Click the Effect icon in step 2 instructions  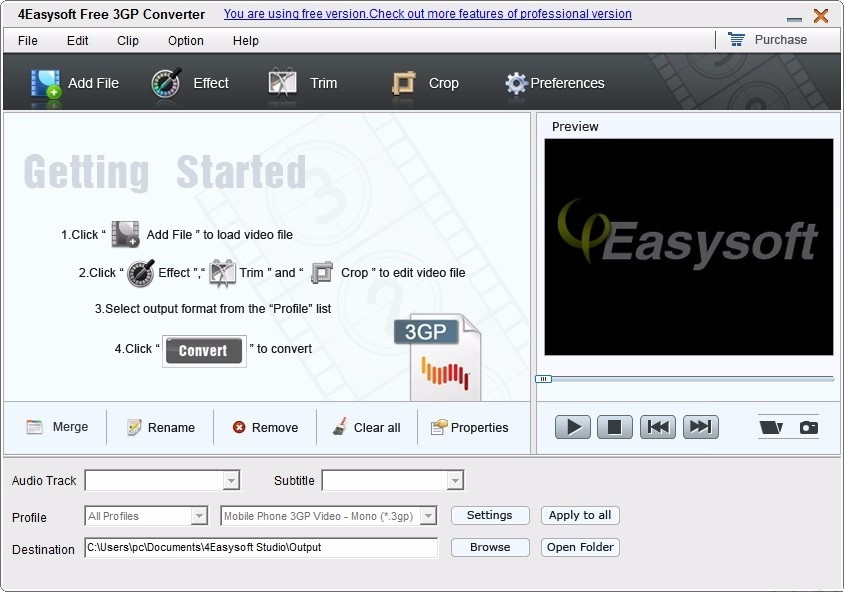tap(140, 272)
